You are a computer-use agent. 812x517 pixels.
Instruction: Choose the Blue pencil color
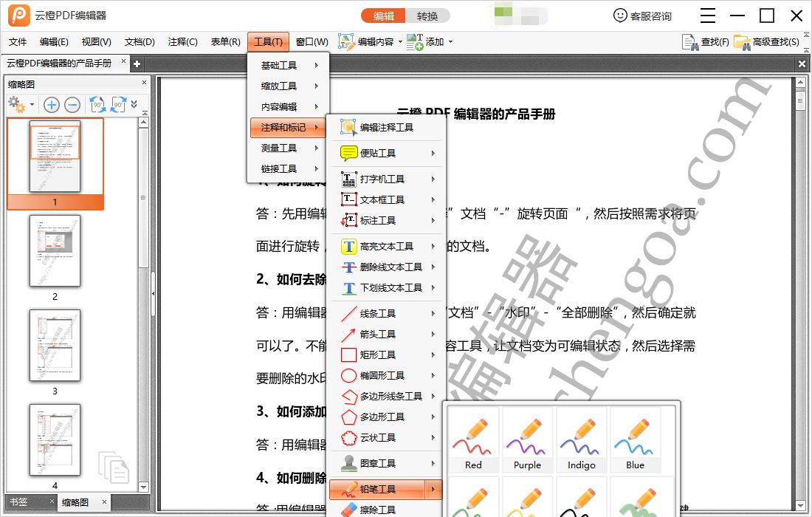click(635, 439)
